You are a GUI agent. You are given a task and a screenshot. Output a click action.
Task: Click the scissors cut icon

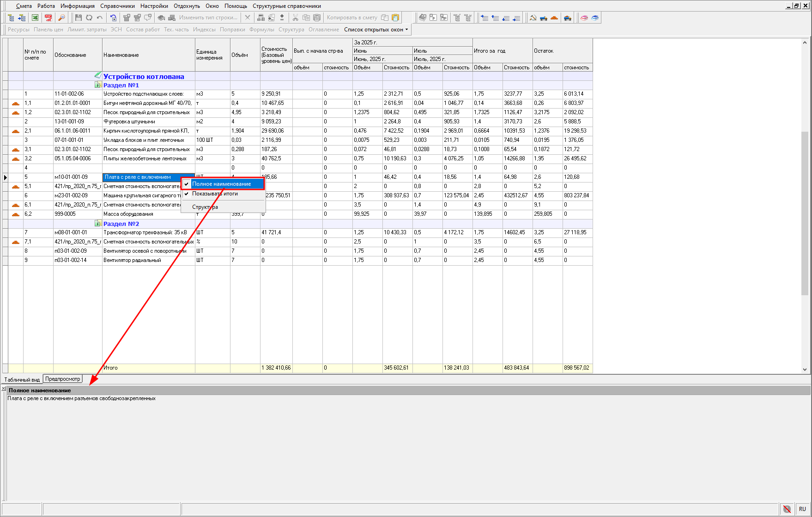pos(295,18)
